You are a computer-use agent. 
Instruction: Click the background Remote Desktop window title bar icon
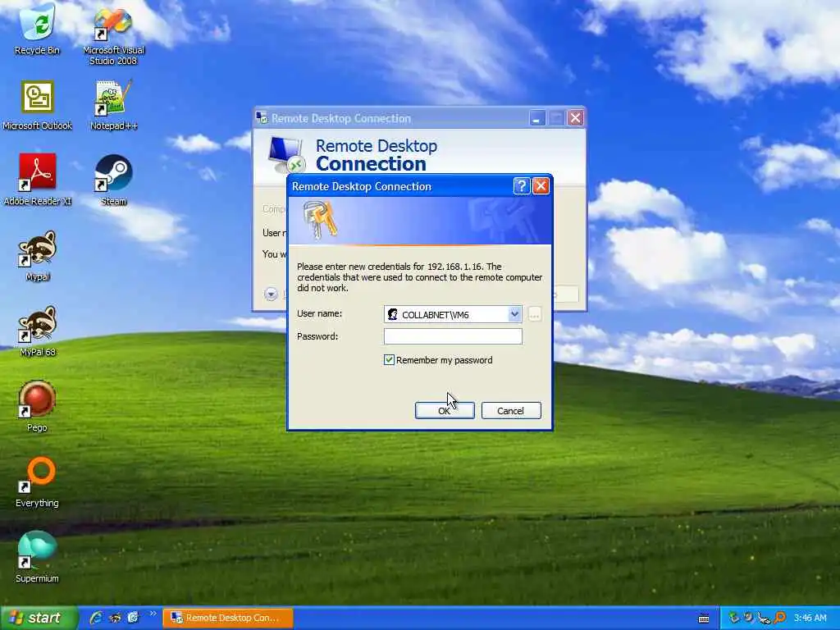(x=262, y=118)
